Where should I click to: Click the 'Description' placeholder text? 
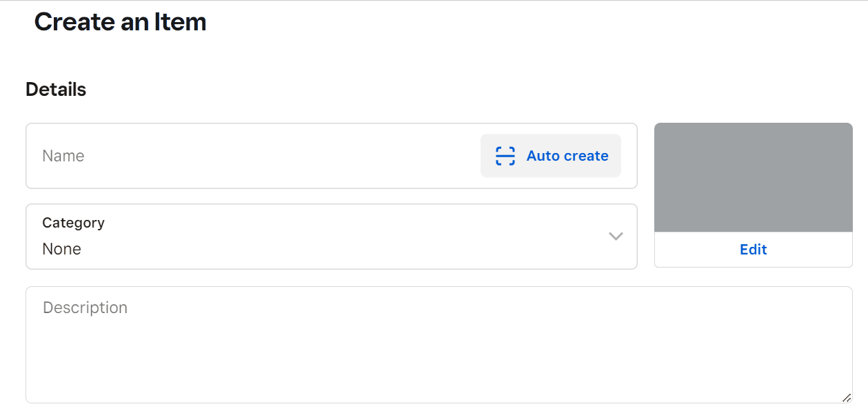(85, 308)
